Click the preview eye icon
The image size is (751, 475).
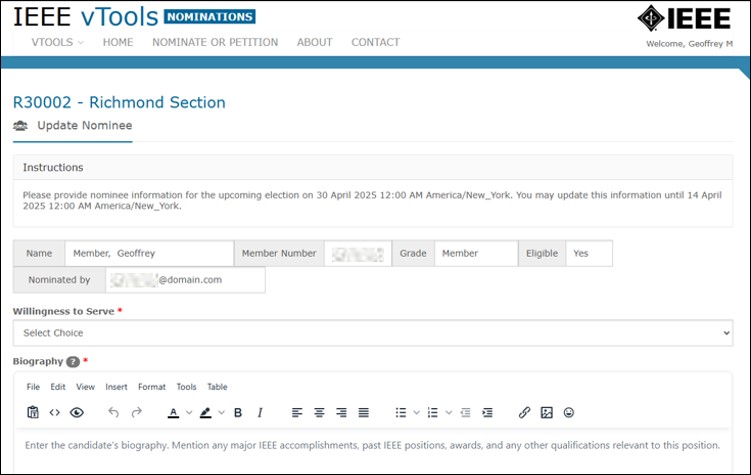(x=77, y=412)
